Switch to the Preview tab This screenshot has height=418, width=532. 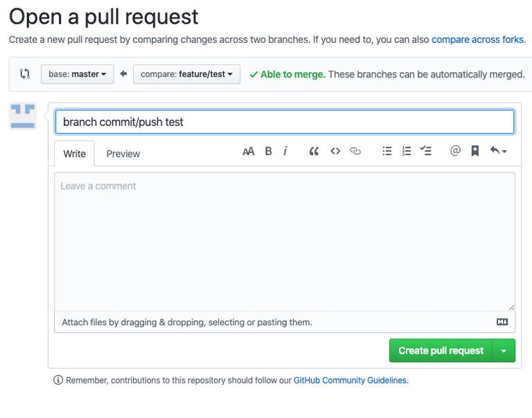tap(123, 154)
